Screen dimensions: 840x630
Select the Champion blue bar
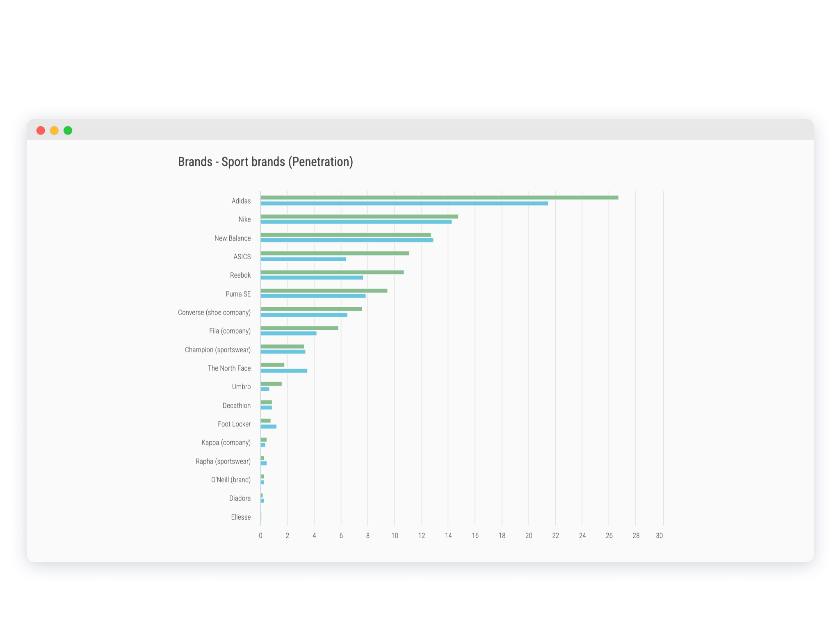(283, 352)
